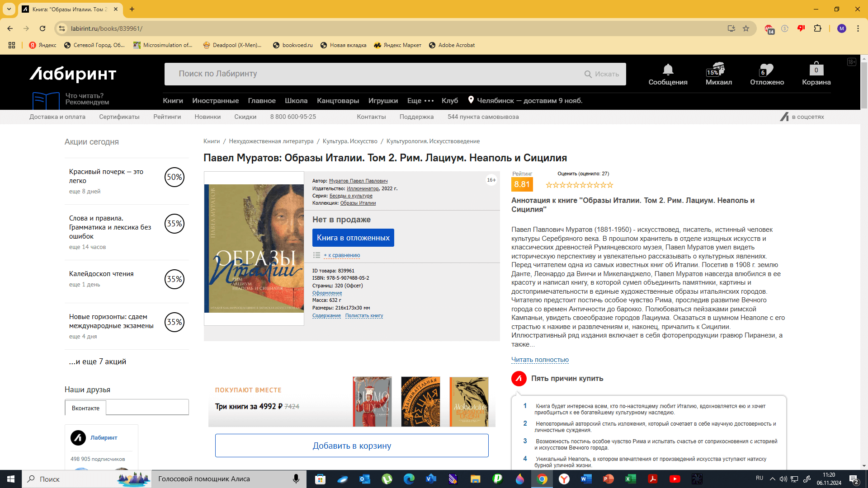Viewport: 868px width, 488px height.
Task: Open the Лабиринт VK group avatar icon
Action: (x=78, y=437)
